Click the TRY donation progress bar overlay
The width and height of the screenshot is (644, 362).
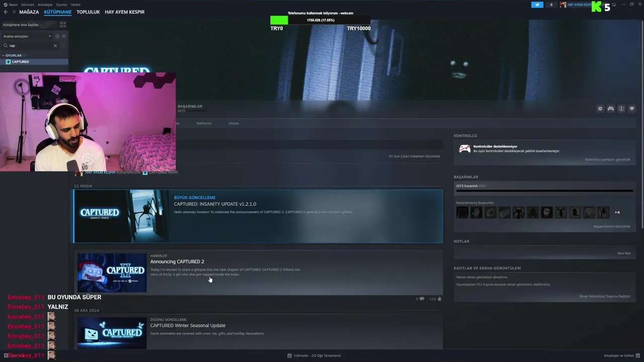click(x=320, y=20)
